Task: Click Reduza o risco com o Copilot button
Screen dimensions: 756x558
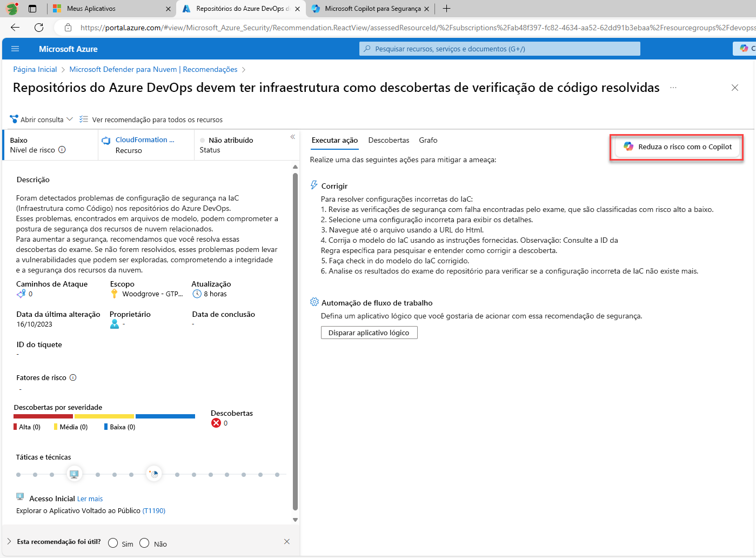Action: click(678, 147)
